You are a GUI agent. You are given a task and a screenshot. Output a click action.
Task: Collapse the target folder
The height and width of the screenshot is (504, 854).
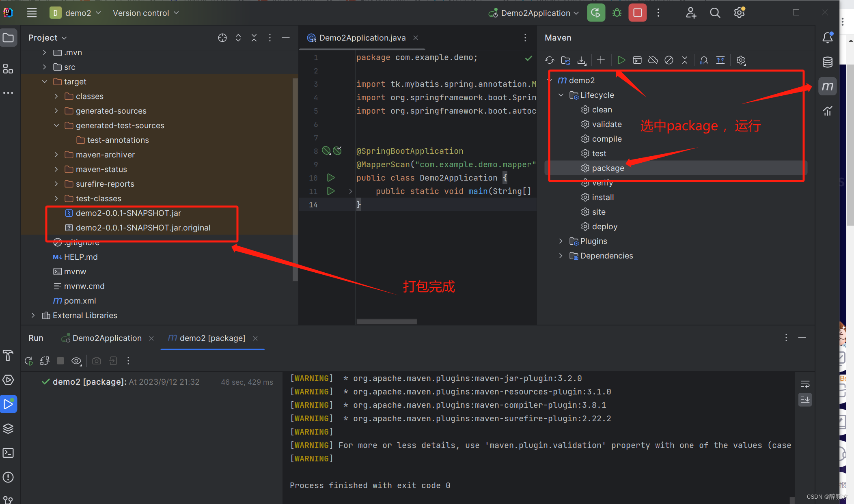(x=45, y=82)
